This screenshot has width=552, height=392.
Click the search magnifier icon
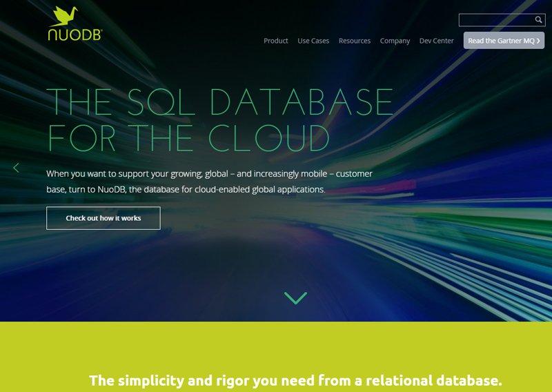pyautogui.click(x=538, y=20)
